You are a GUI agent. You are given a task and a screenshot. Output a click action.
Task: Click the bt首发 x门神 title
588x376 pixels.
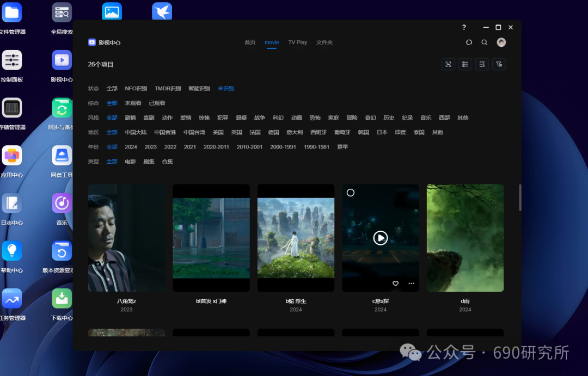211,301
